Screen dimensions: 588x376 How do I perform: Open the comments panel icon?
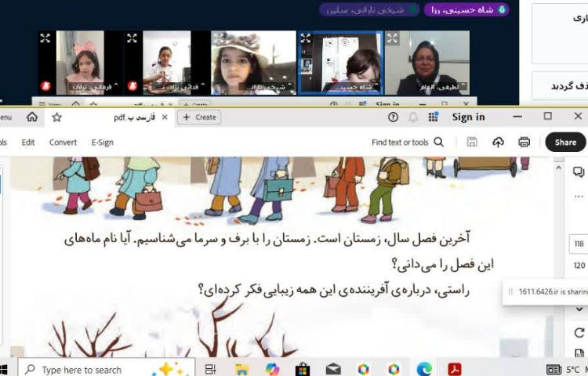coord(579,172)
